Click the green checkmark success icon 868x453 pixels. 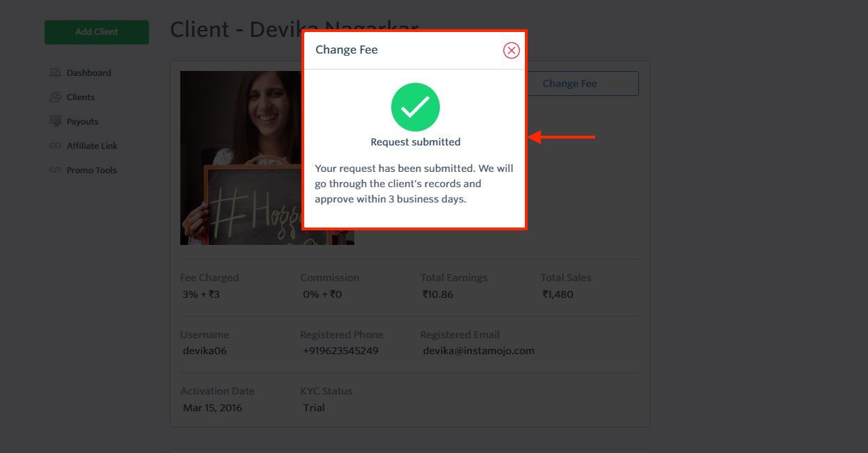point(416,107)
